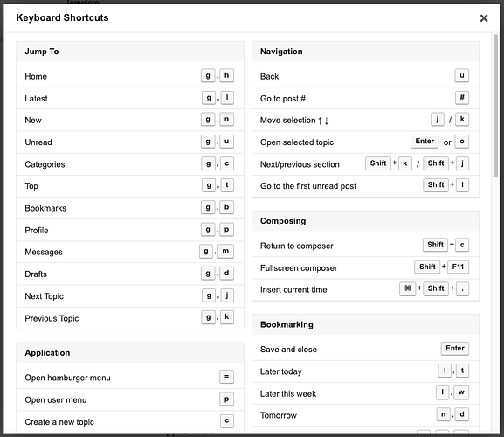504x437 pixels.
Task: Select the Bookmarks row under Jump To
Action: click(x=130, y=208)
